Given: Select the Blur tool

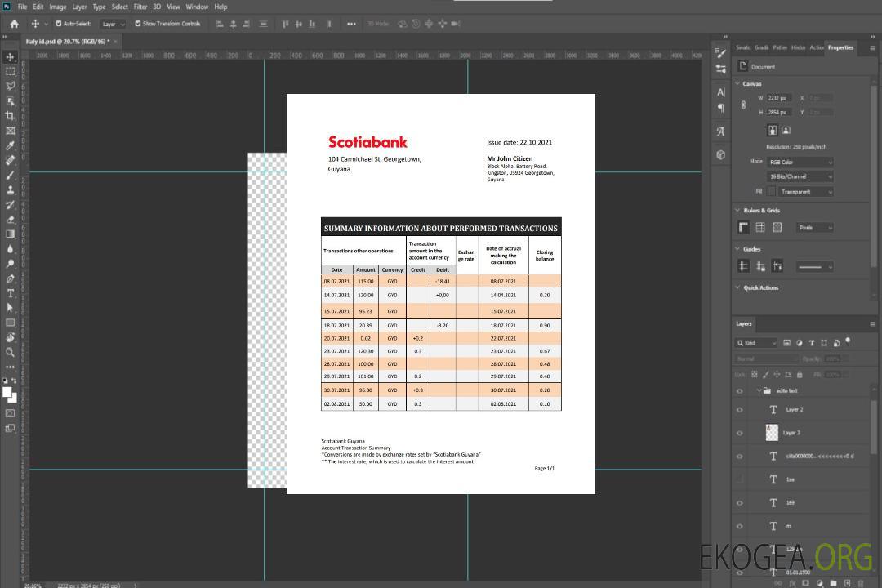Looking at the screenshot, I should tap(10, 249).
